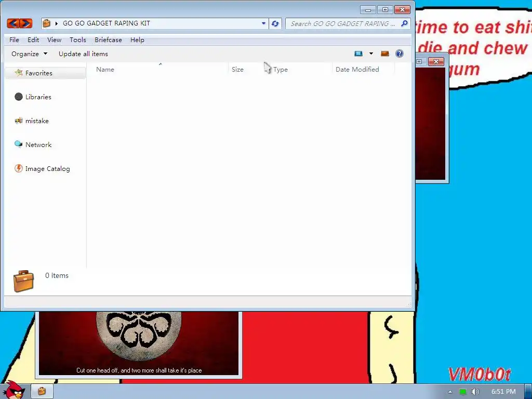532x399 pixels.
Task: Expand the breadcrumb arrow before folder name
Action: click(56, 23)
